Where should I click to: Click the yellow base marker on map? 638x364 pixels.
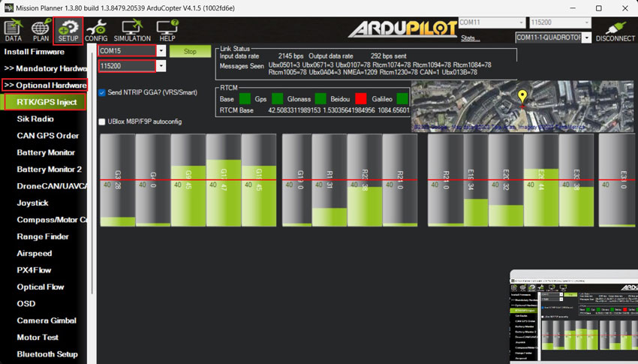pyautogui.click(x=522, y=97)
